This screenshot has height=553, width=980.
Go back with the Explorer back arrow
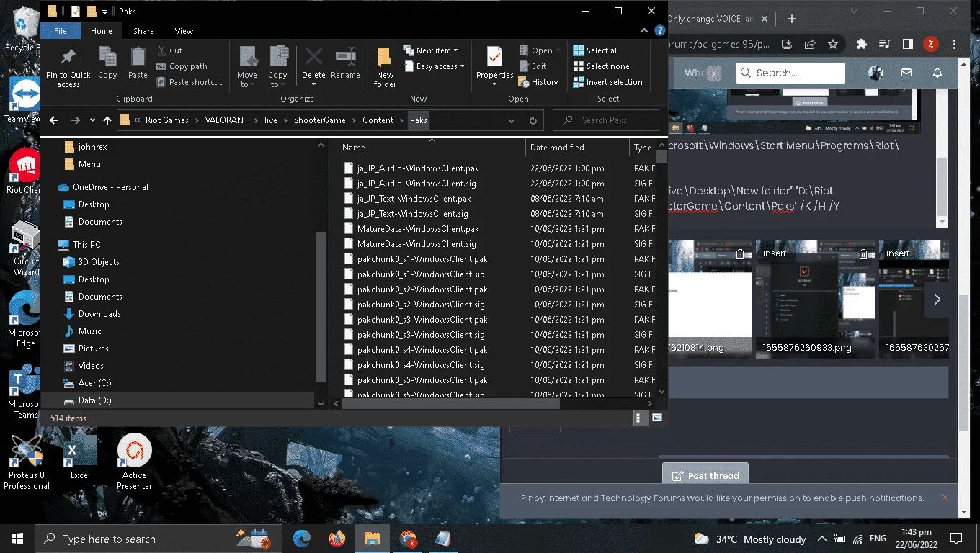(54, 120)
